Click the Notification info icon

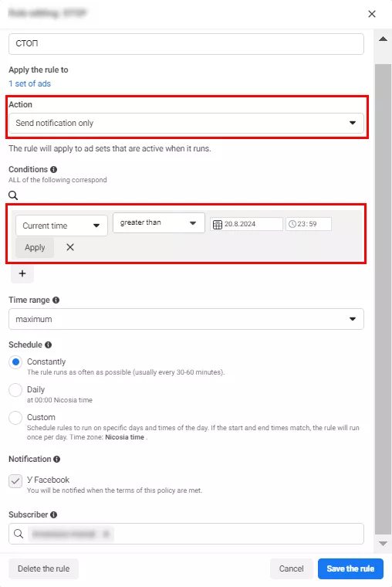(56, 460)
